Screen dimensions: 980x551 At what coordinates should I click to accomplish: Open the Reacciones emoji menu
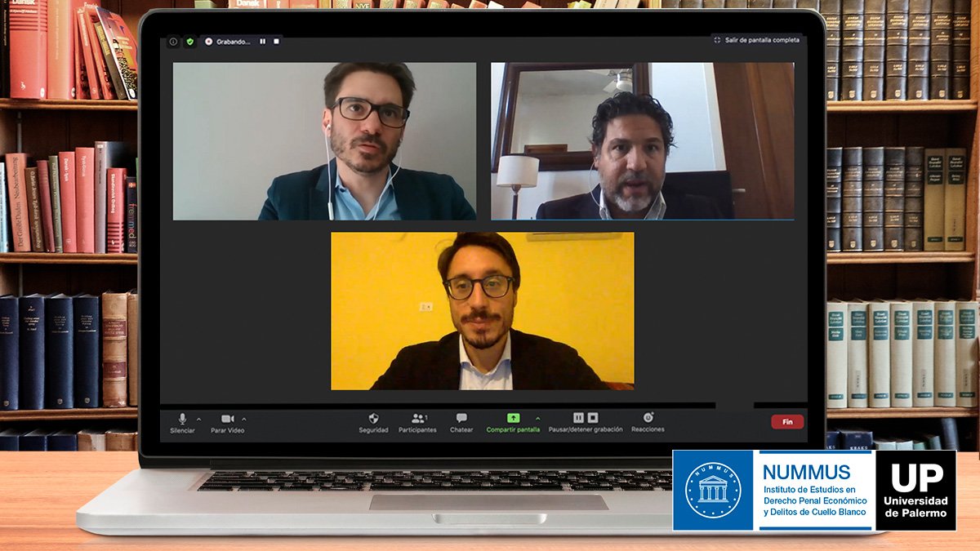(x=648, y=423)
